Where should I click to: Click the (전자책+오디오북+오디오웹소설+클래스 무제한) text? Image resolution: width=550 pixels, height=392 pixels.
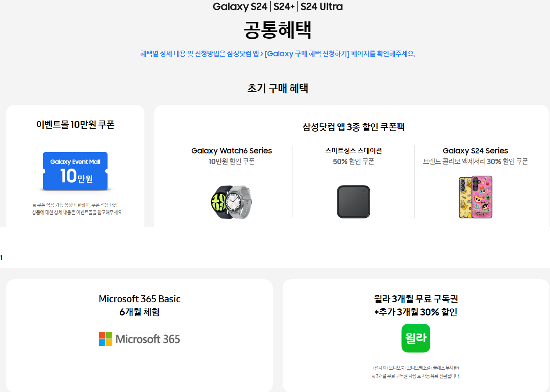(416, 368)
